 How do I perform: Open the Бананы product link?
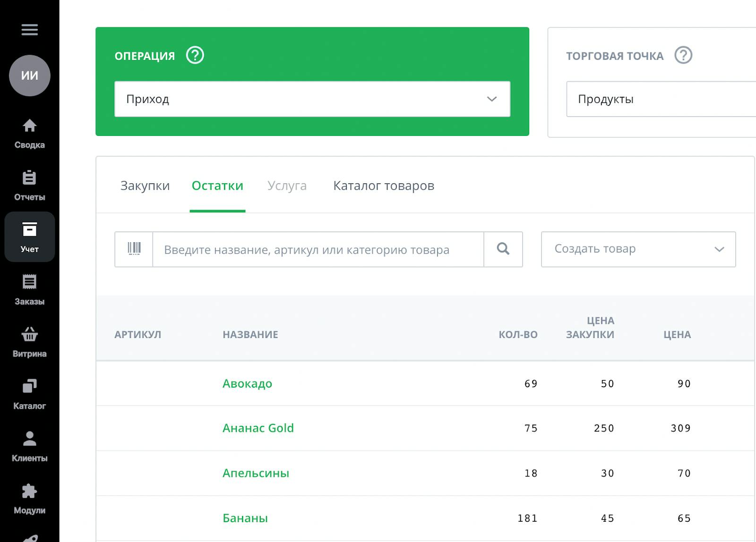coord(245,518)
